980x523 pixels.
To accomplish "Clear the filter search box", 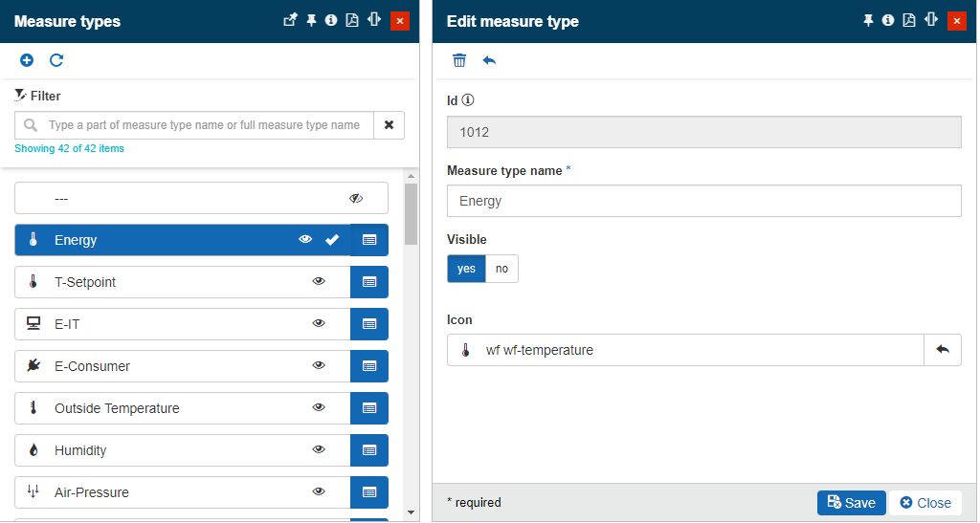I will (389, 125).
